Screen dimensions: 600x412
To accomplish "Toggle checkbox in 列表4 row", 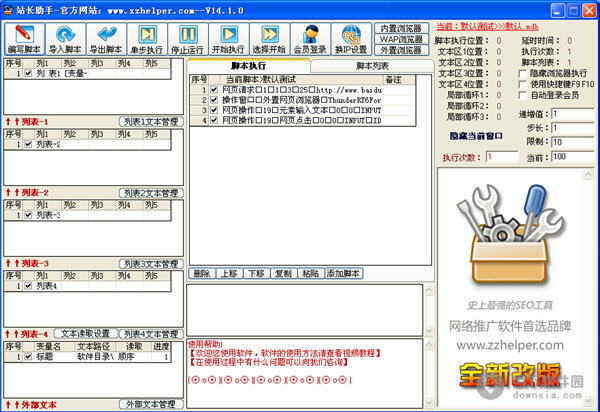I will coord(28,286).
